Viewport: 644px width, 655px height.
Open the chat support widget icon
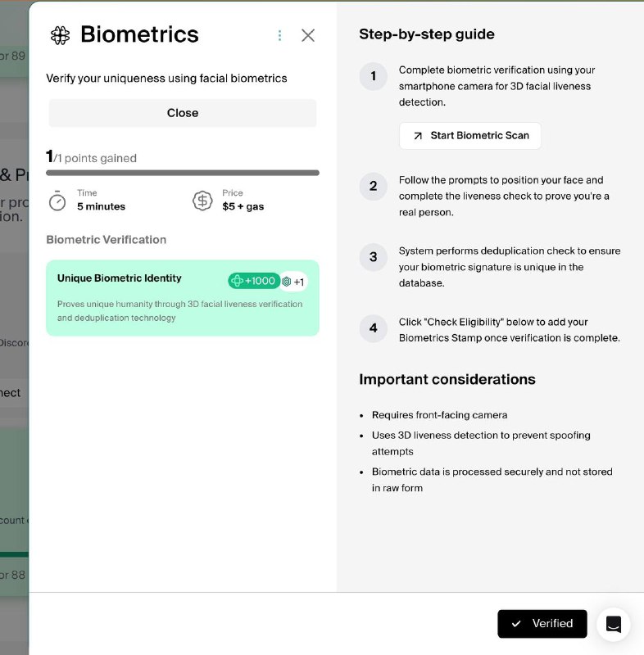coord(613,625)
